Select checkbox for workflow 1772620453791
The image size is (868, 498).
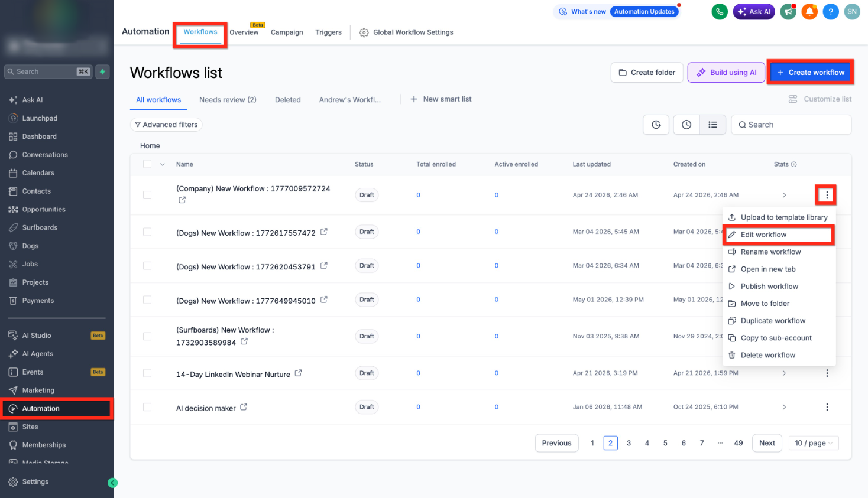pyautogui.click(x=147, y=266)
